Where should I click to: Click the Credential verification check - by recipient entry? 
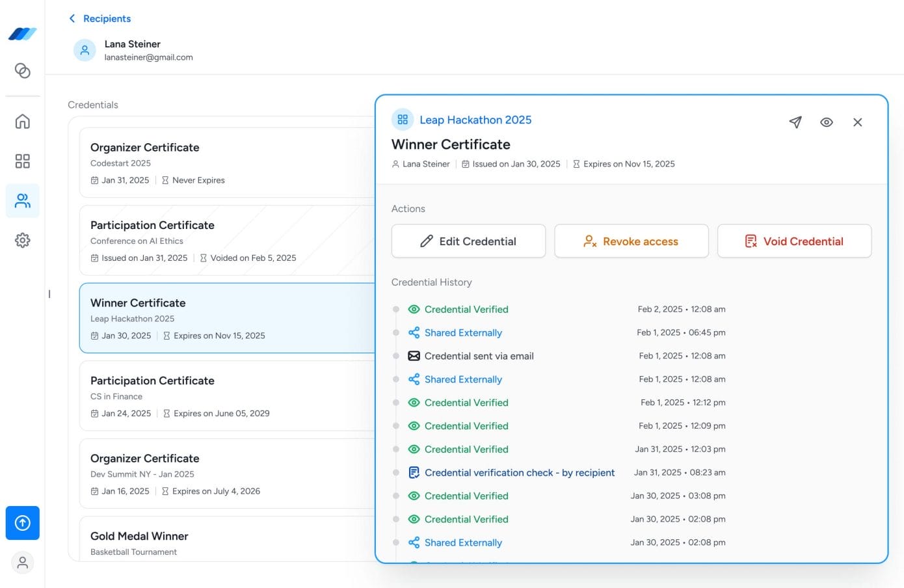(519, 473)
